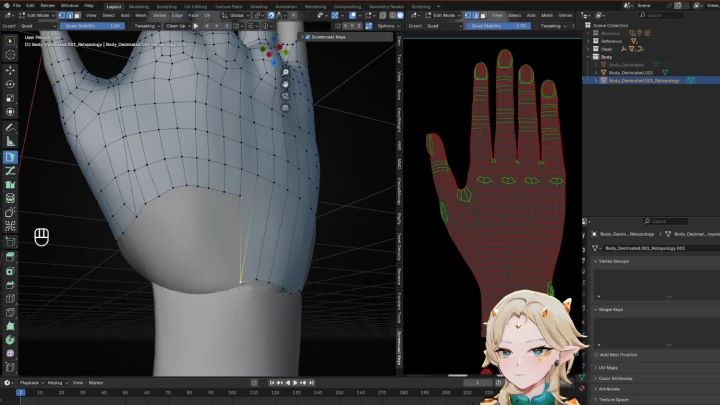The height and width of the screenshot is (405, 720).
Task: Open the Playback menu in timeline
Action: click(x=31, y=383)
